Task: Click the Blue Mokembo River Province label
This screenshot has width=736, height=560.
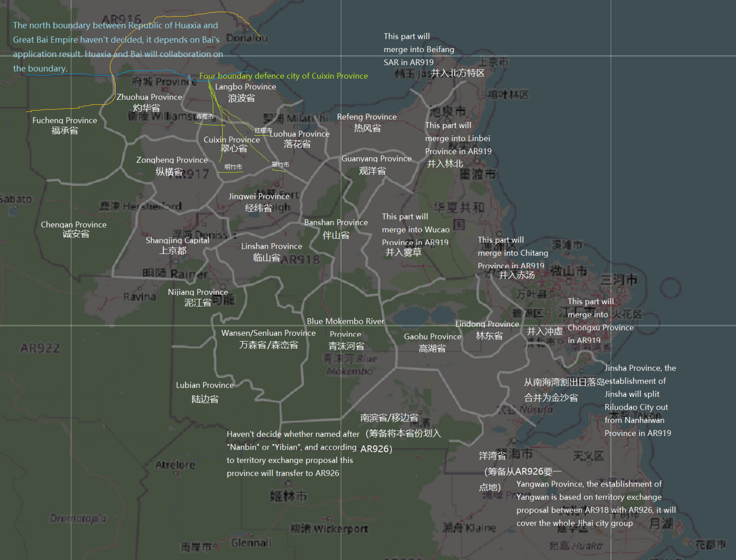Action: (x=345, y=321)
